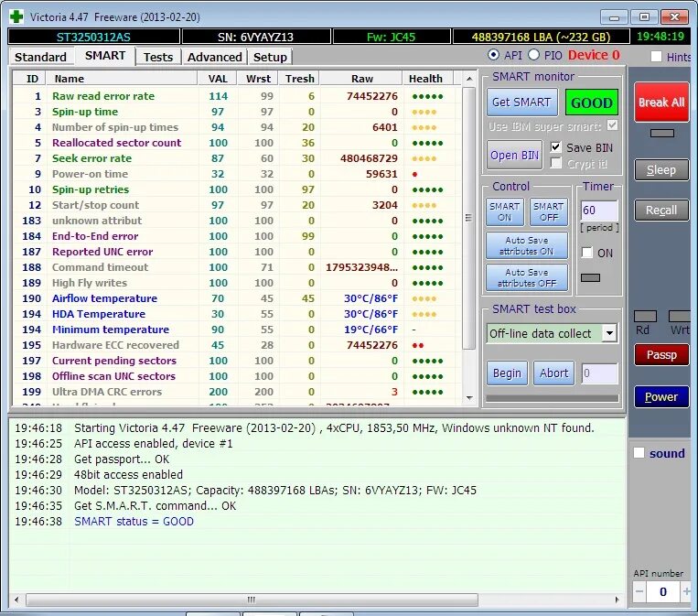Toggle the Crypt it! checkbox

555,163
